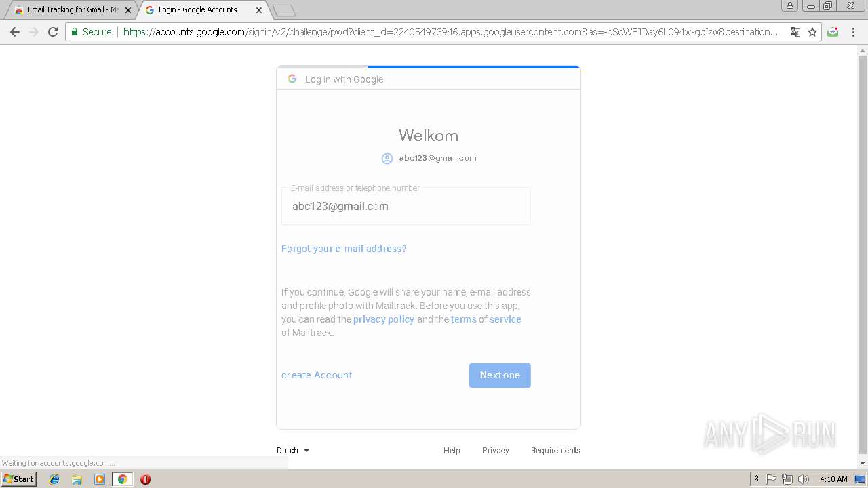Open the Translate page icon in address bar

click(795, 32)
